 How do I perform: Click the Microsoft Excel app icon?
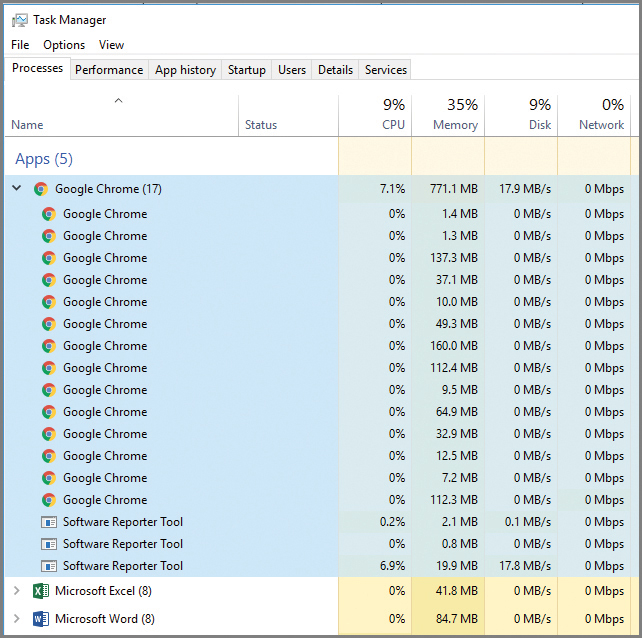point(40,591)
